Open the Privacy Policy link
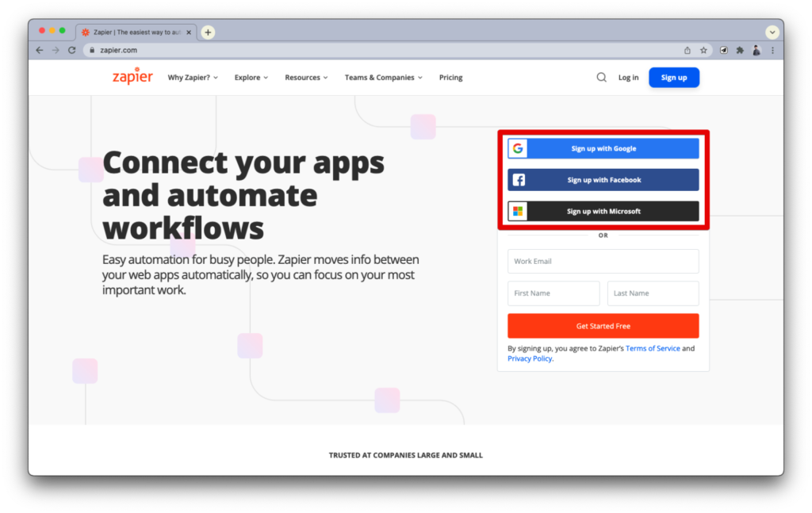The image size is (812, 513). click(530, 358)
